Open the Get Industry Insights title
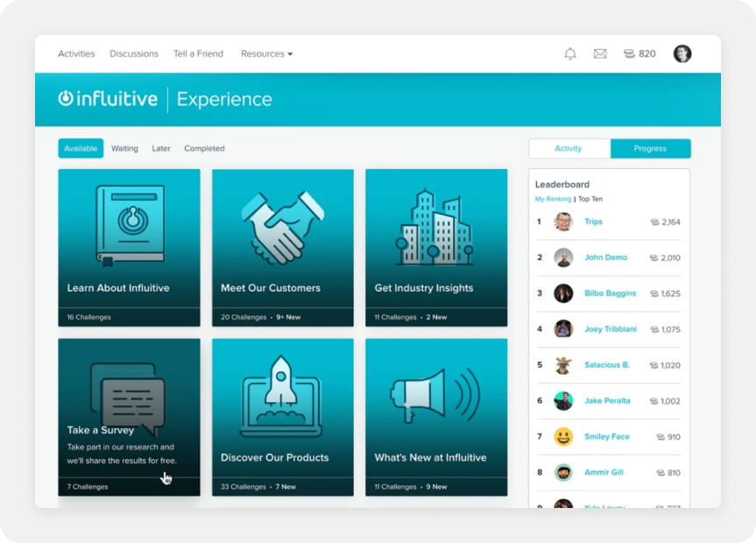This screenshot has width=756, height=543. click(424, 288)
